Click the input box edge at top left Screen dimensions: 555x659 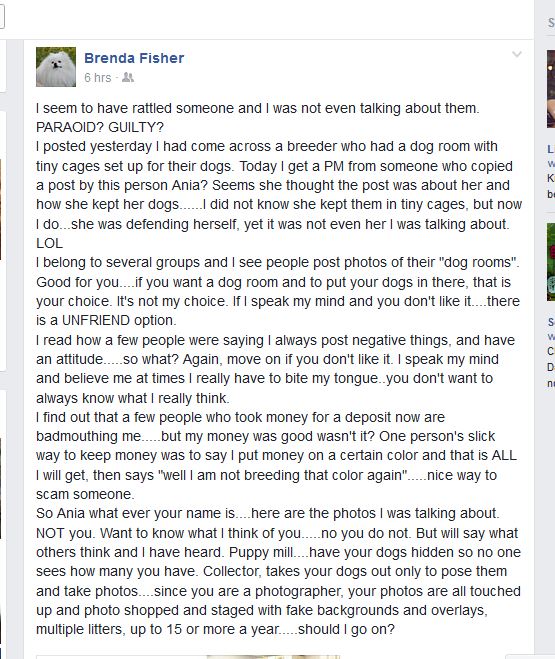coord(2,17)
